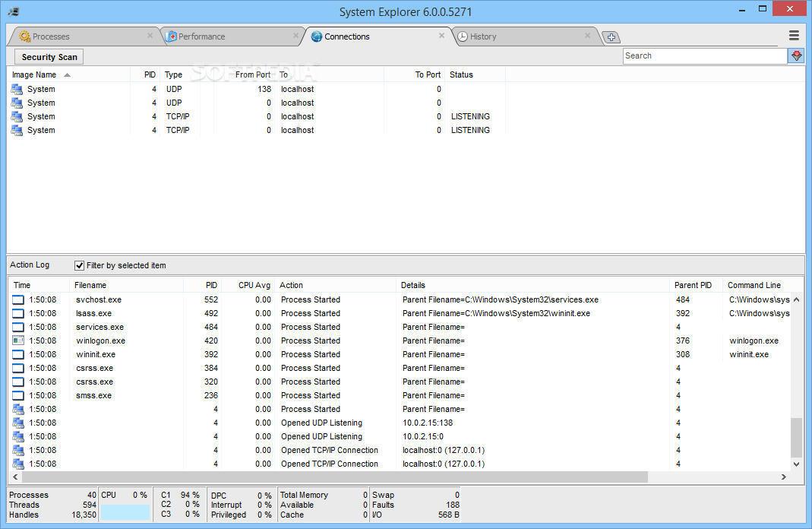Click action log scroll left arrow
Image resolution: width=812 pixels, height=529 pixels.
point(15,477)
